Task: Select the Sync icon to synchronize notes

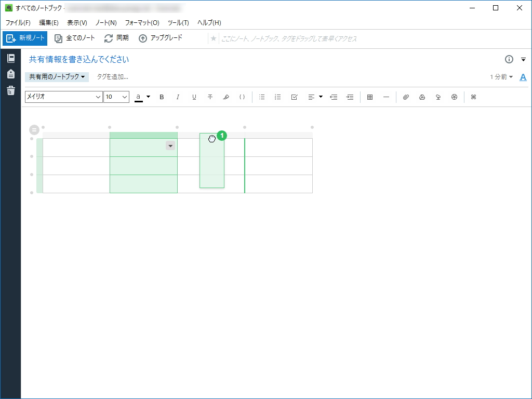Action: (x=109, y=37)
